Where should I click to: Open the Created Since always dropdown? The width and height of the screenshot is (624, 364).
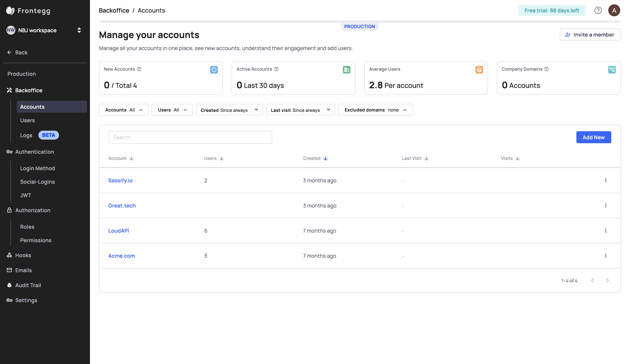[x=229, y=110]
